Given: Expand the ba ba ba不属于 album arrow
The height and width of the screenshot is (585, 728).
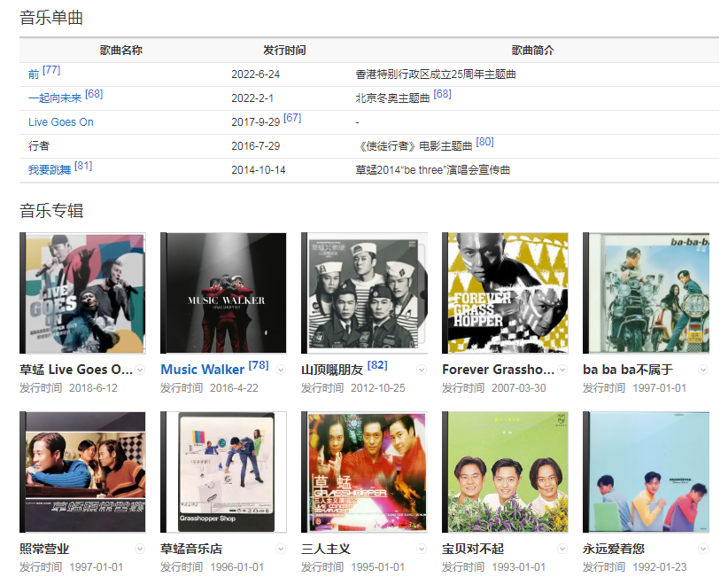Looking at the screenshot, I should [x=703, y=370].
